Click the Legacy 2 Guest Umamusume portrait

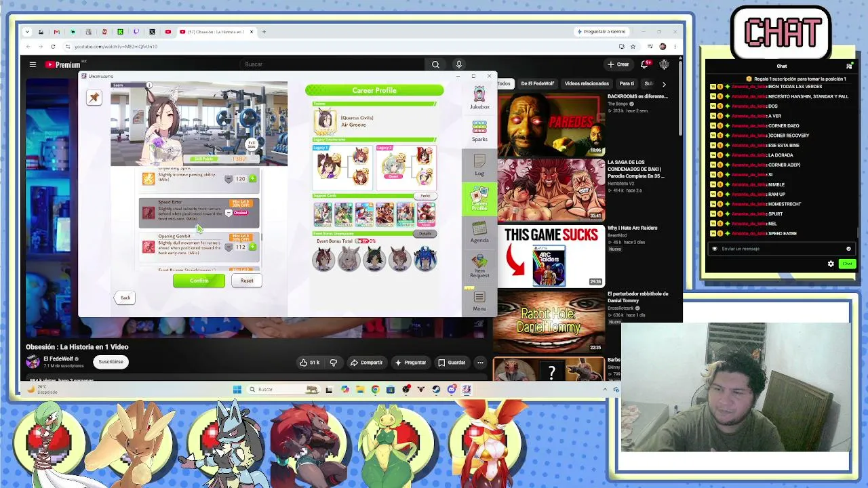(x=393, y=167)
